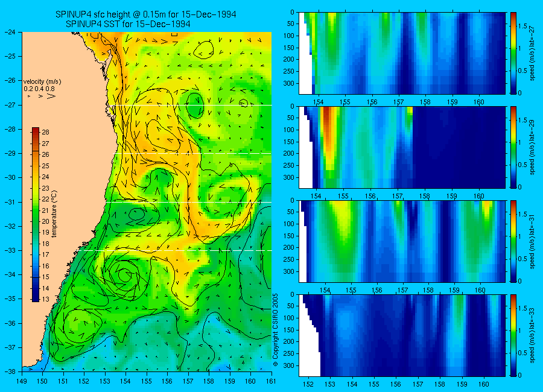543x392 pixels.
Task: Click the '149' longitude label on the SST map
Action: coord(22,381)
